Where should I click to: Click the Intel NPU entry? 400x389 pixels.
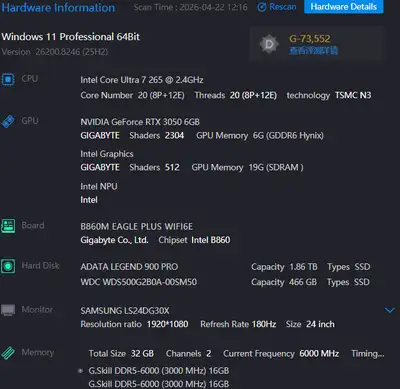click(99, 187)
